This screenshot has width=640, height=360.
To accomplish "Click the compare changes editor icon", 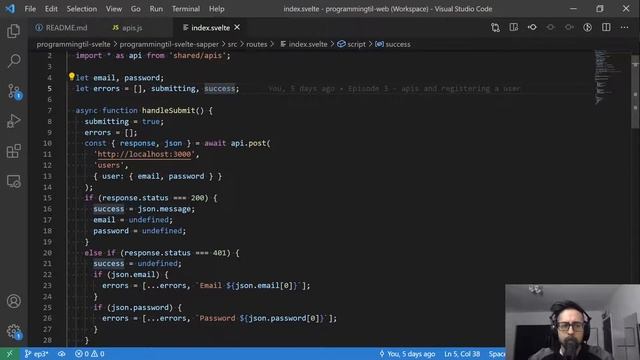I will [x=495, y=27].
